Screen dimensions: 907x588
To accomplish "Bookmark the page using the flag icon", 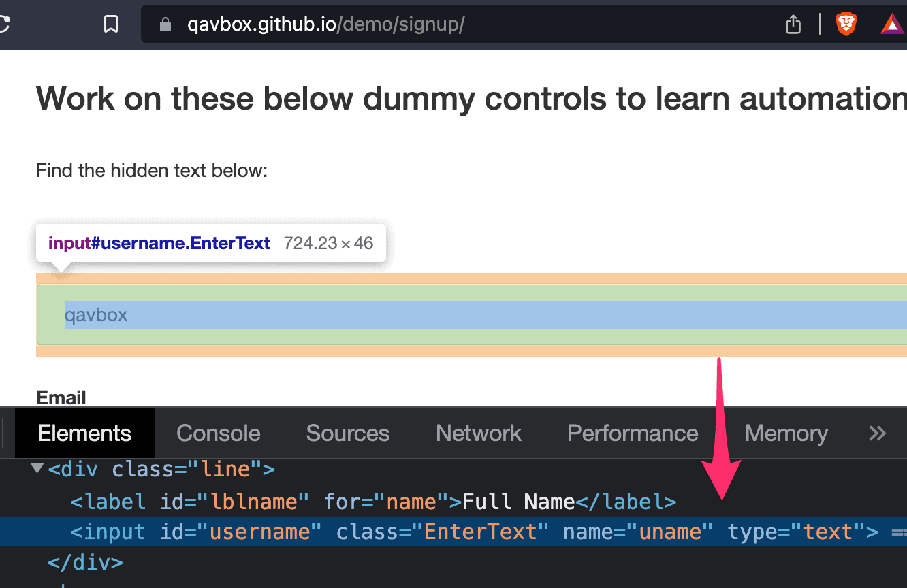I will click(111, 23).
